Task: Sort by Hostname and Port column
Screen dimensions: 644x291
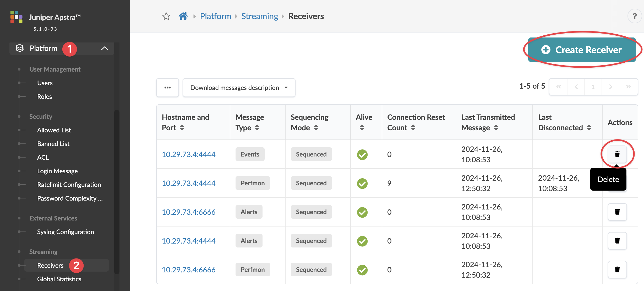Action: point(182,128)
